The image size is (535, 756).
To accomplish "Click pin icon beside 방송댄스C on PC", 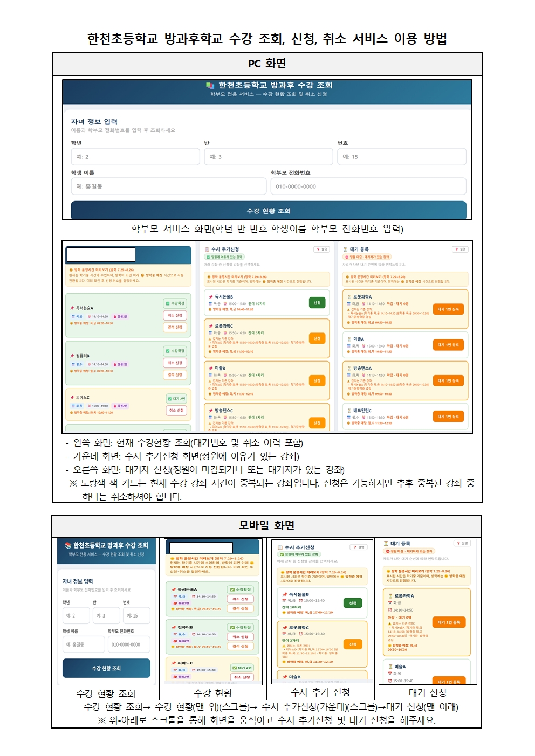I will 211,411.
